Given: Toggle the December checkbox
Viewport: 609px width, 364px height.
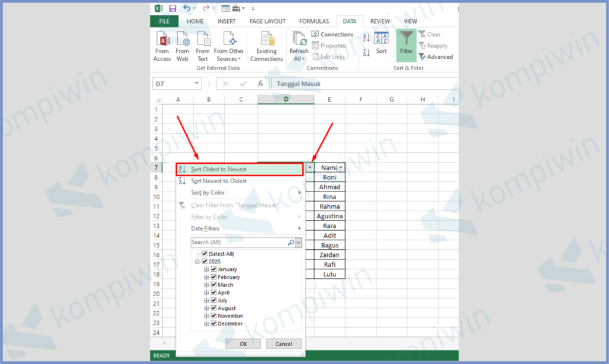Looking at the screenshot, I should tap(214, 324).
